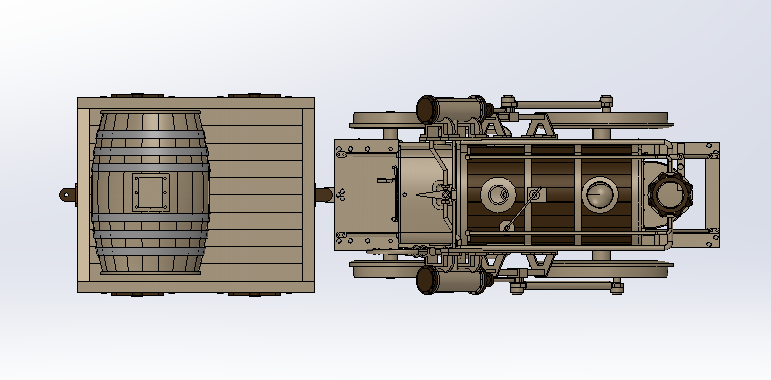Click the lower connecting rod

coord(567,285)
